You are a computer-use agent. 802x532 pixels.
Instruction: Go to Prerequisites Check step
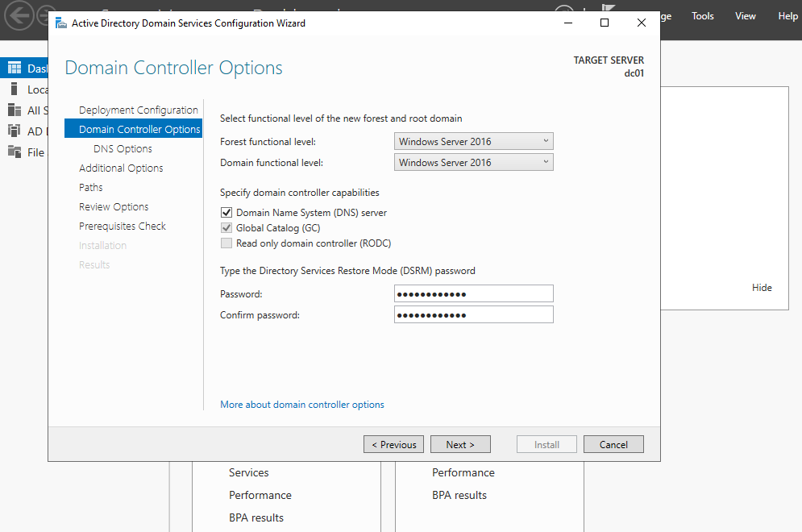(123, 226)
